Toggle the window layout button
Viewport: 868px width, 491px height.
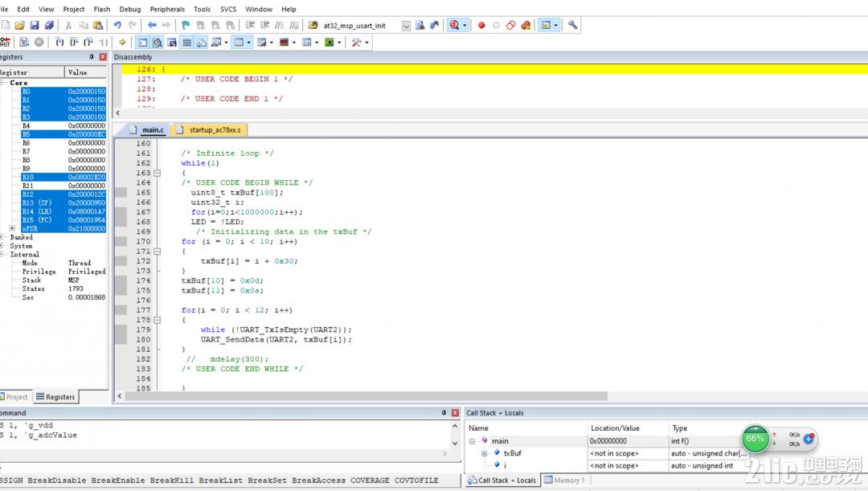tap(546, 26)
